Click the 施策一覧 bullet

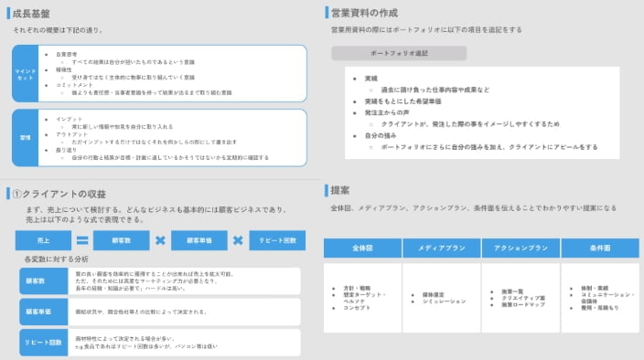(512, 291)
